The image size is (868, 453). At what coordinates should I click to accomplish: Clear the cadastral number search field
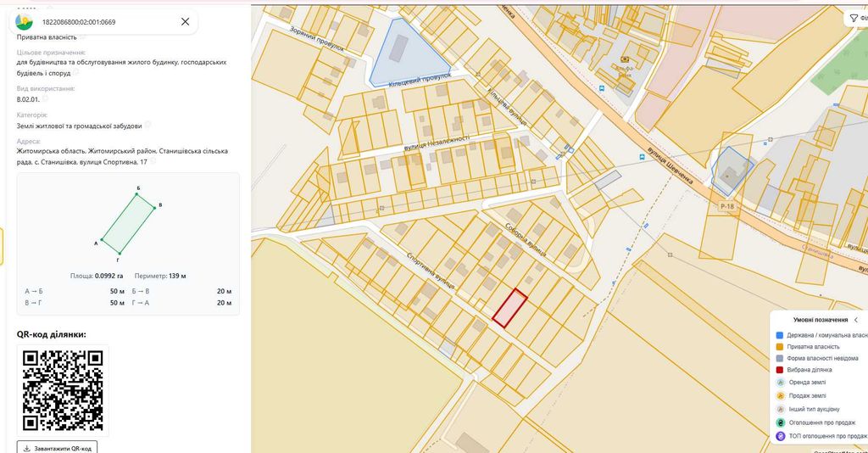coord(185,21)
